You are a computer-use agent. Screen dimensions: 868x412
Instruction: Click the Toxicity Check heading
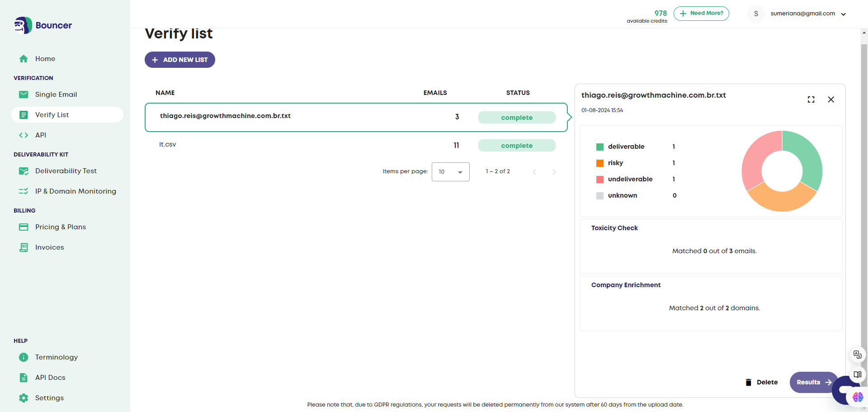614,228
